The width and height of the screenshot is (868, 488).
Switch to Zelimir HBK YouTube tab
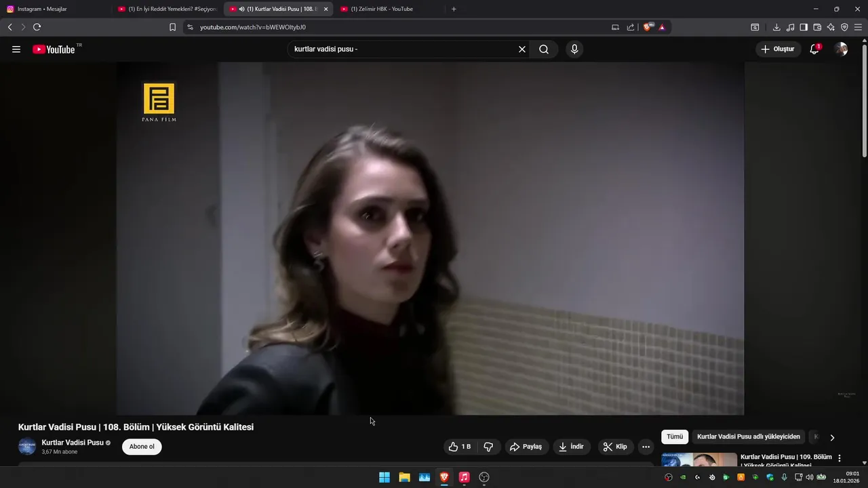tap(389, 9)
